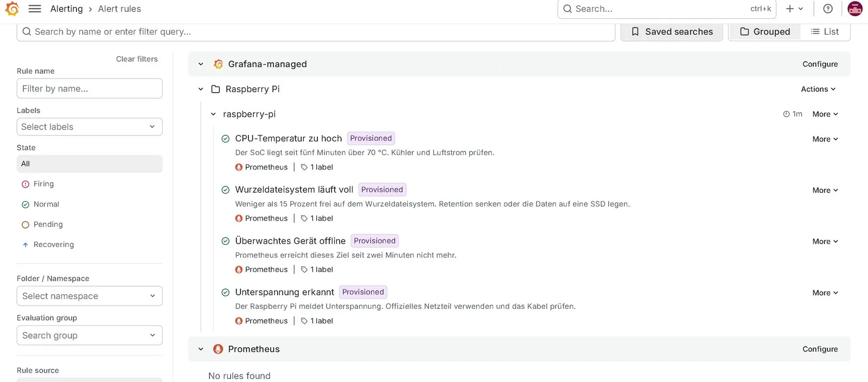This screenshot has width=868, height=382.
Task: Click the Clear filters link
Action: coord(137,59)
